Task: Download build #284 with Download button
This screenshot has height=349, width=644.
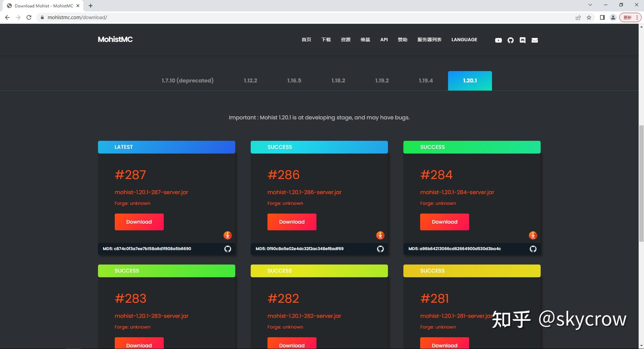Action: [444, 222]
